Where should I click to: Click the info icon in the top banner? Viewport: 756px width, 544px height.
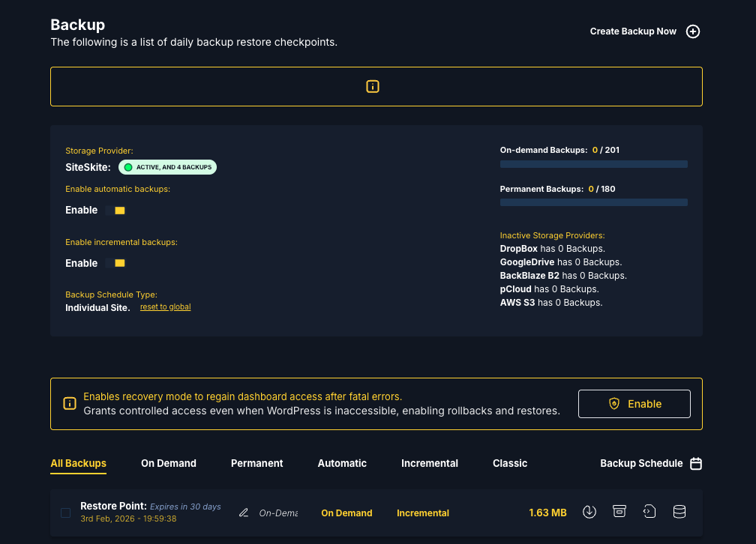pyautogui.click(x=373, y=86)
